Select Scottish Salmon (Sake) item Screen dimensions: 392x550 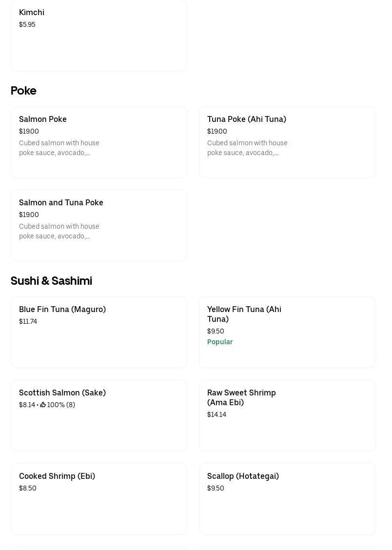pyautogui.click(x=98, y=415)
